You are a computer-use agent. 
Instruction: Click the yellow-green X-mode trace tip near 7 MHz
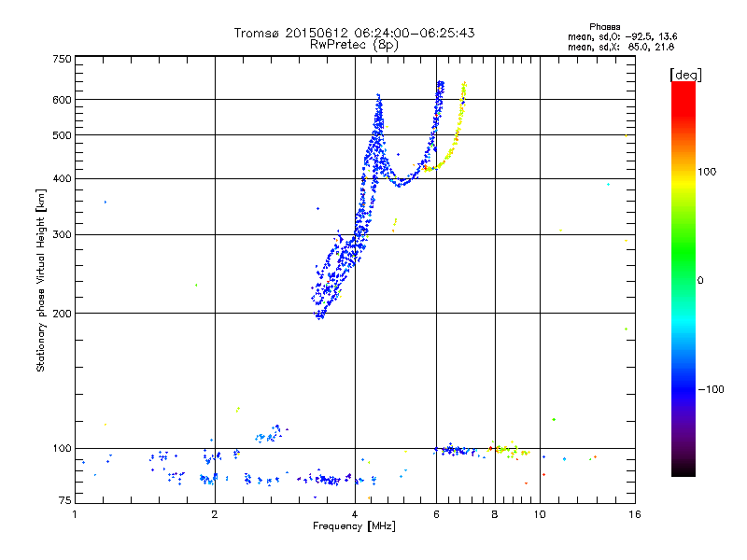coord(463,88)
